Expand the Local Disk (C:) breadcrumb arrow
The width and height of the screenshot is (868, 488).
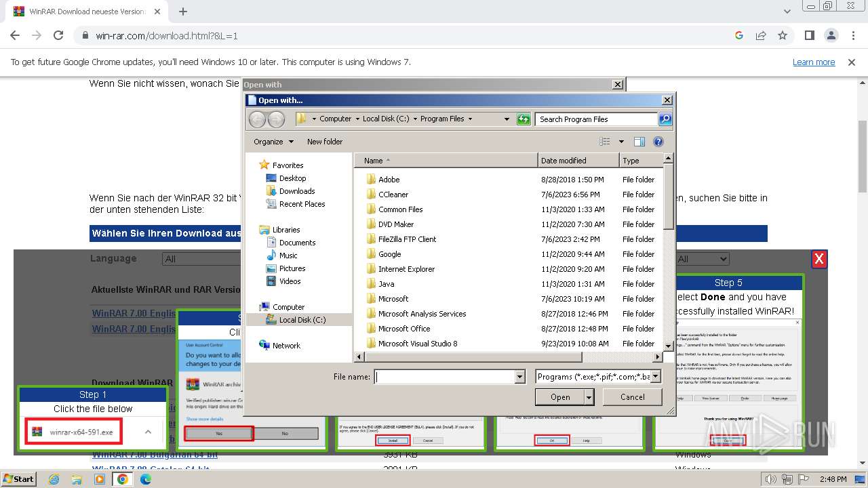[415, 119]
